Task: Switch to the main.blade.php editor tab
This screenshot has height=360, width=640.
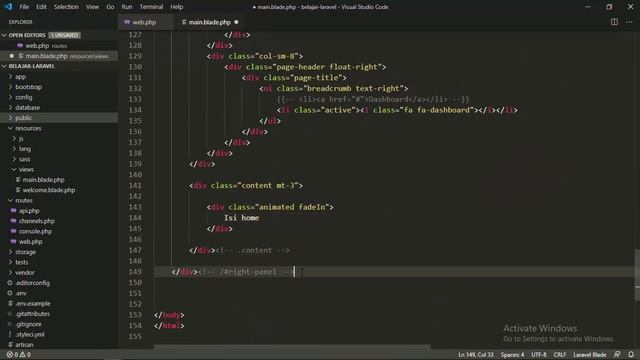Action: click(x=209, y=22)
